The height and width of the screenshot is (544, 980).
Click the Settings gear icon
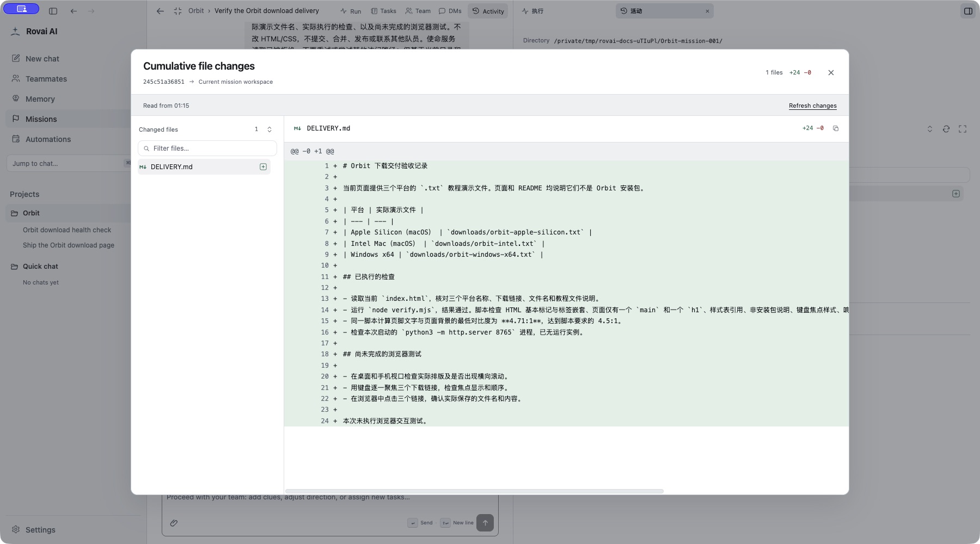[x=16, y=529]
